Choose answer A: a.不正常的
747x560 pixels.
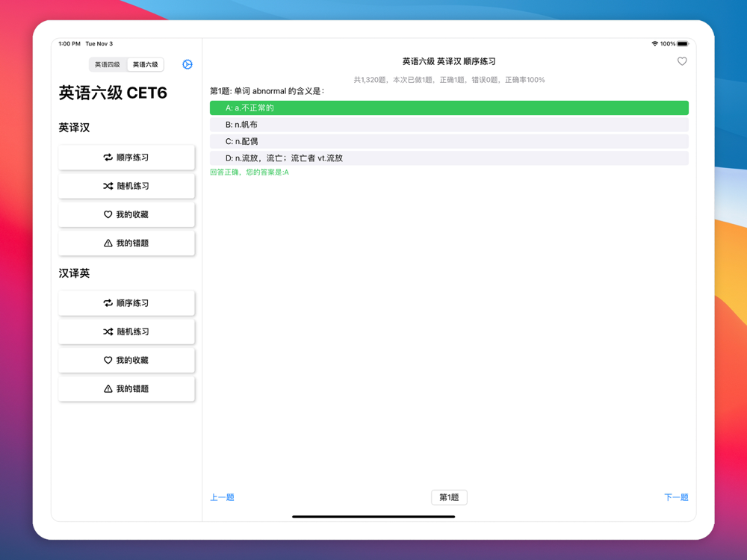(x=449, y=108)
